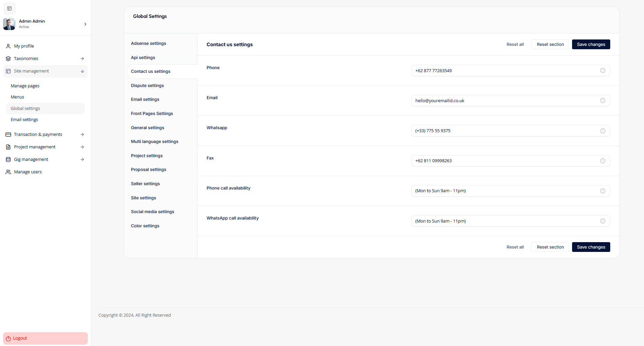The image size is (644, 346).
Task: Expand Transaction & payments menu
Action: [82, 135]
